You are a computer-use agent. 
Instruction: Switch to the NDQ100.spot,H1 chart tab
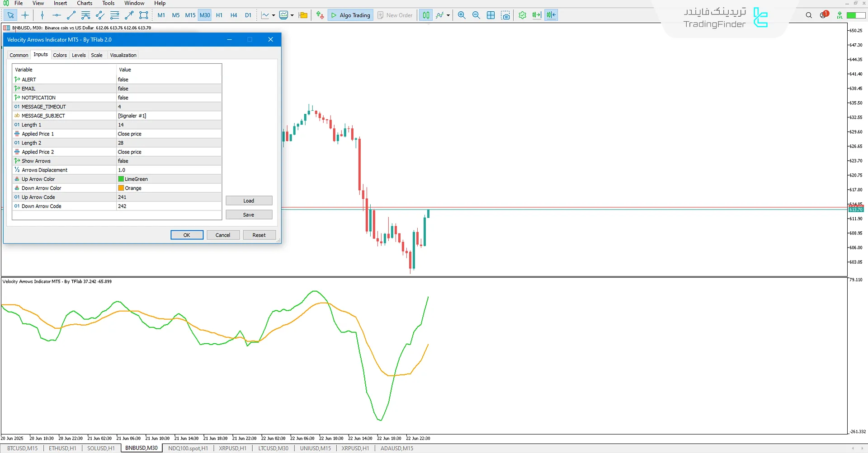click(x=188, y=448)
